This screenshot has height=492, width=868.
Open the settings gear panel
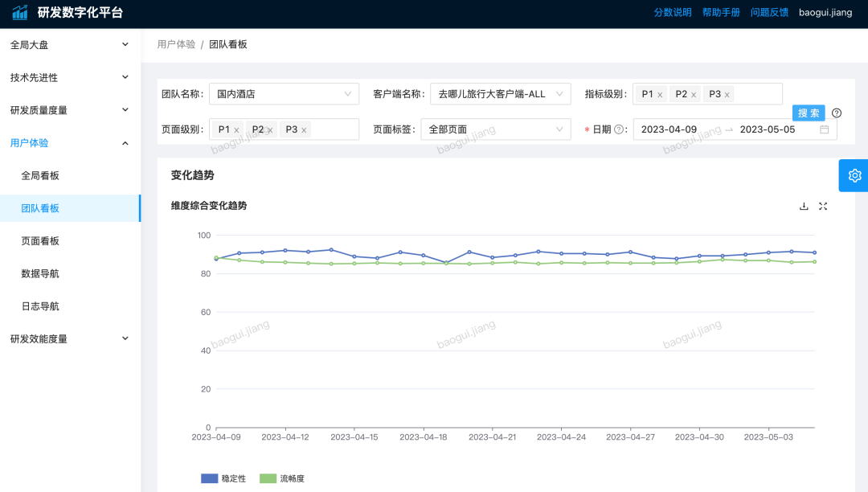pyautogui.click(x=854, y=175)
